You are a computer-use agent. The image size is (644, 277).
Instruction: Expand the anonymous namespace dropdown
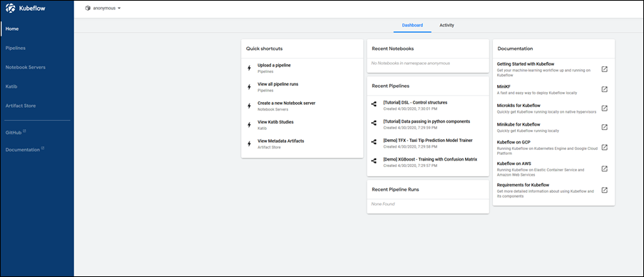pos(103,9)
